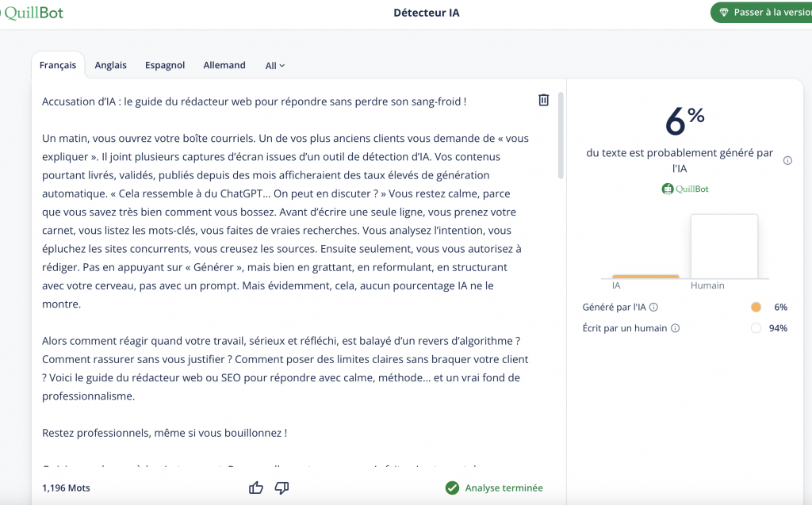Click the paragraph starting Alors comment réagir
The height and width of the screenshot is (505, 812).
[285, 369]
